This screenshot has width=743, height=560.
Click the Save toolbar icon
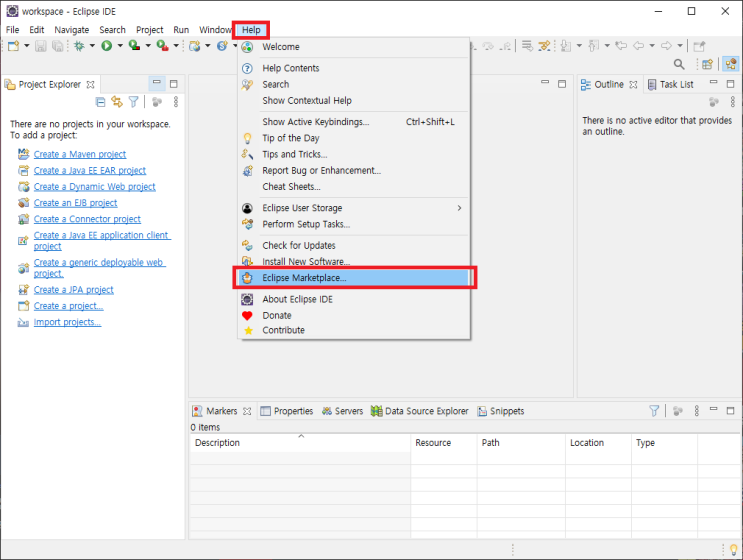pos(41,46)
